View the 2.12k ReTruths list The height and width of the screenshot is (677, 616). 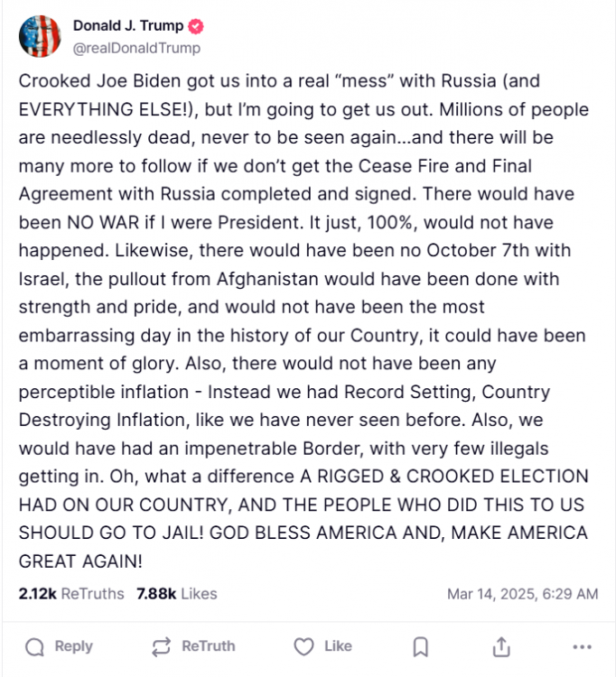click(70, 594)
